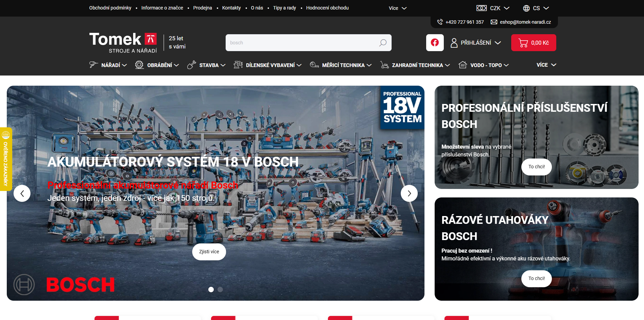Expand the Dílenské vybavení chevron
The image size is (644, 320).
point(299,65)
